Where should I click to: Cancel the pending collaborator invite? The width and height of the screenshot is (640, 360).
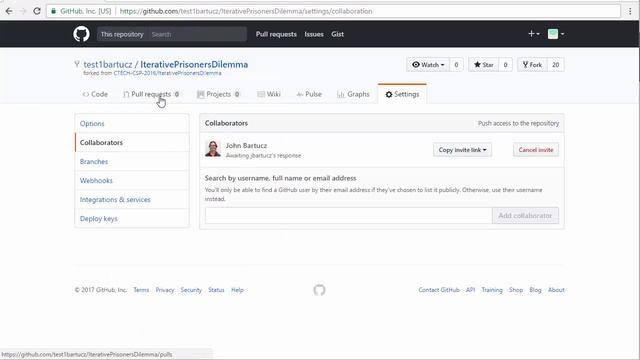pos(536,150)
